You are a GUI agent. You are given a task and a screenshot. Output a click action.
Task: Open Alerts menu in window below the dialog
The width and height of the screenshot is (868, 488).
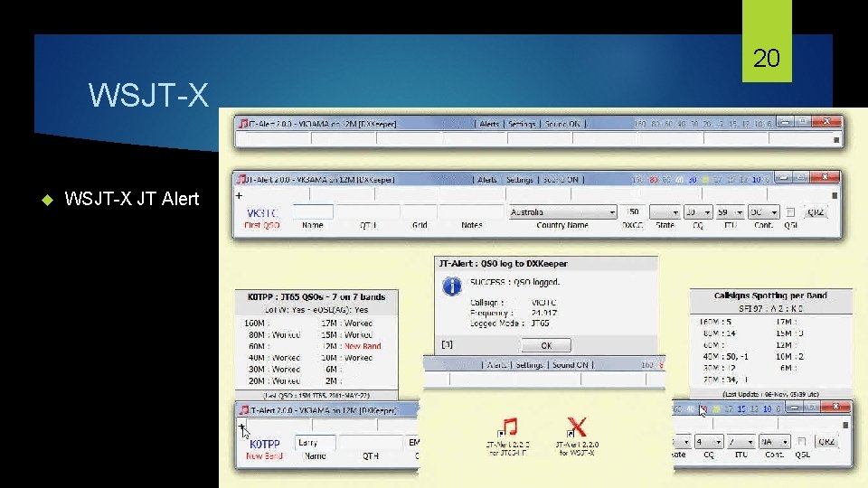[x=496, y=364]
